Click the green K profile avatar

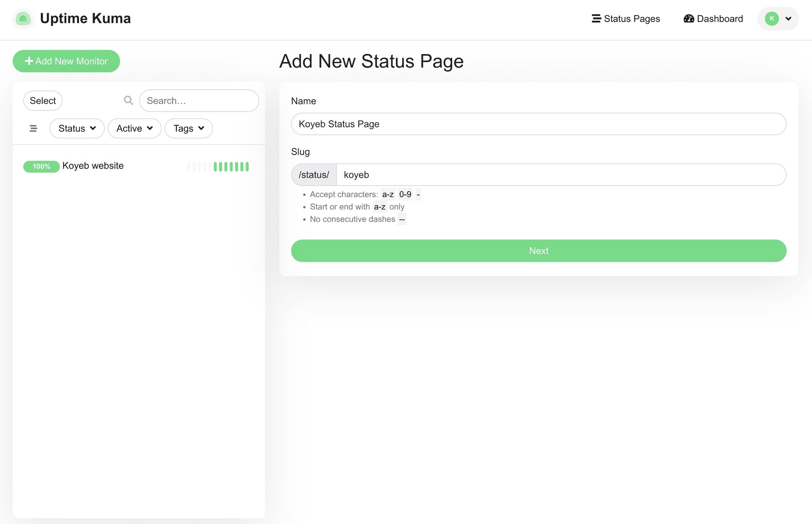pyautogui.click(x=772, y=19)
